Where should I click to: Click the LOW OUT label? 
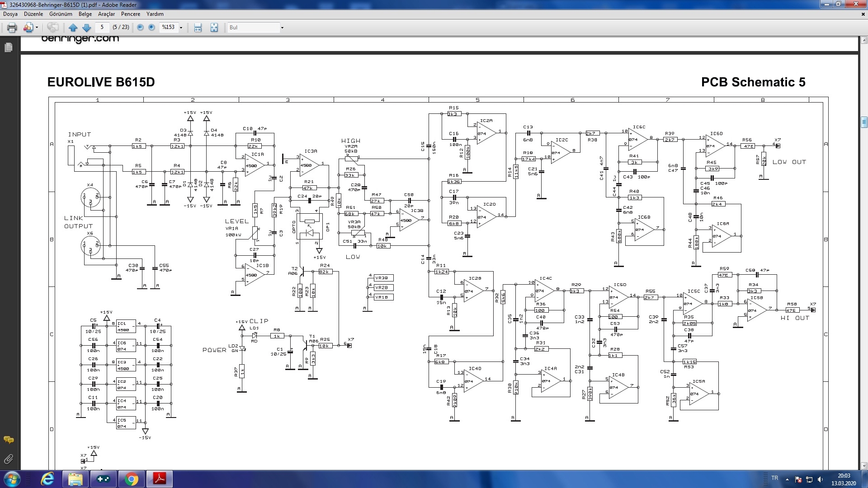(789, 162)
